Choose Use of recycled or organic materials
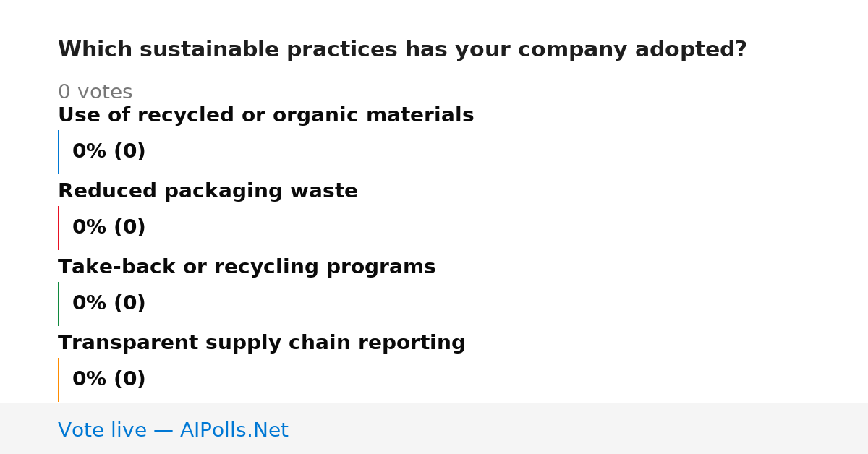The height and width of the screenshot is (454, 868). [265, 116]
